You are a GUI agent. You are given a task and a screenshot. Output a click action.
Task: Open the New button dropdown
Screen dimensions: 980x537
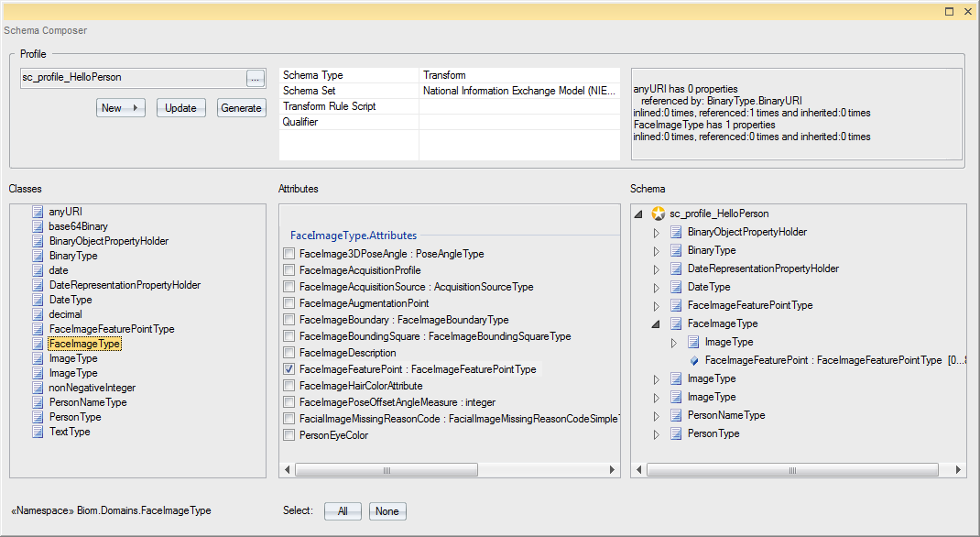click(136, 108)
